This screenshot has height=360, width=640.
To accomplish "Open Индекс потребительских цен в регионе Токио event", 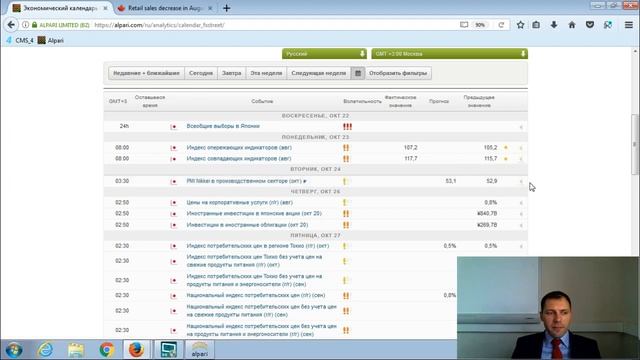I will 258,246.
